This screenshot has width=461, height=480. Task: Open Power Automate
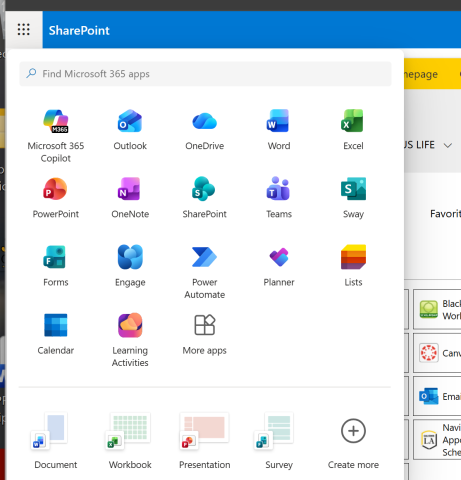204,272
